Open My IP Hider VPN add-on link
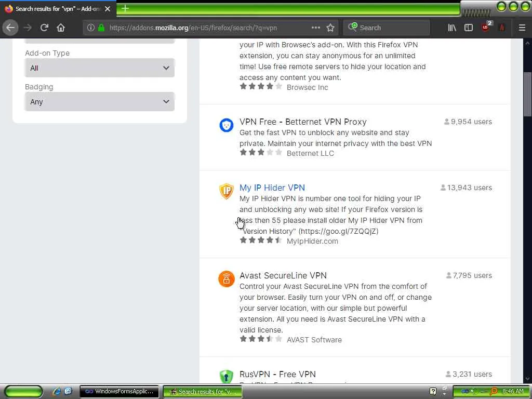 [272, 188]
